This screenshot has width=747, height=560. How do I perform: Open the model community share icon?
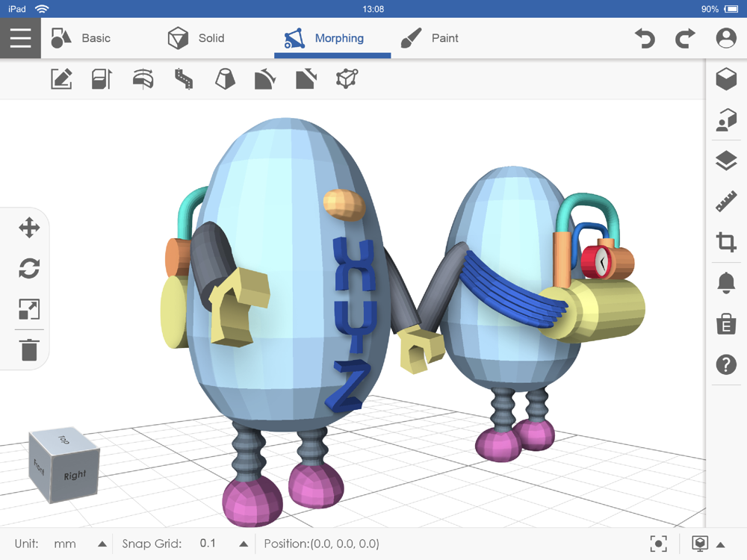coord(726,119)
